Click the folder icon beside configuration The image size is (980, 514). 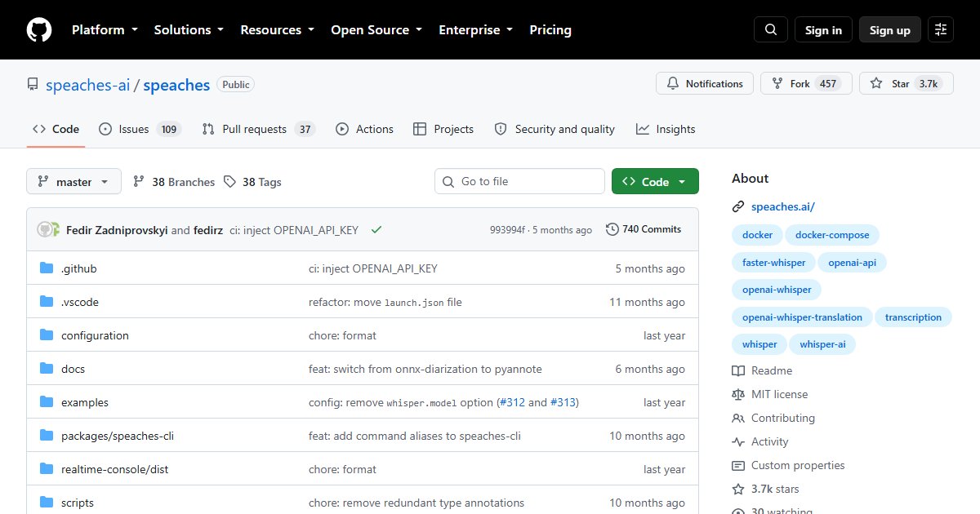(x=47, y=335)
